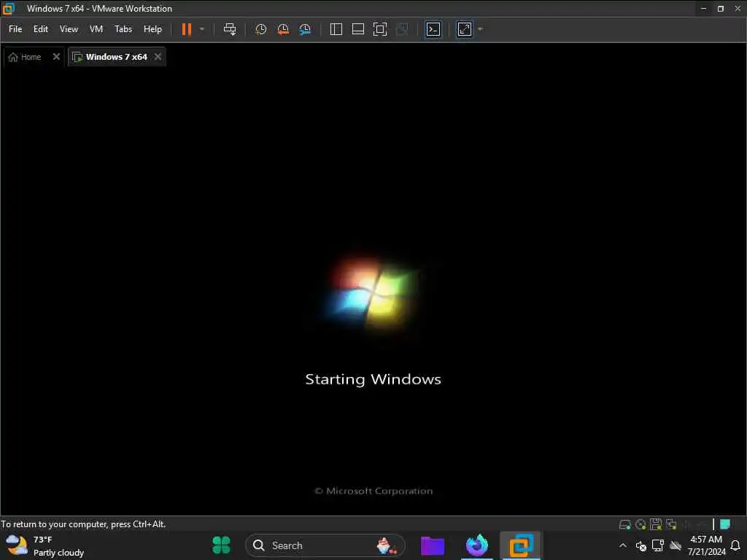
Task: Open the Firefox browser taskbar icon
Action: click(x=477, y=545)
